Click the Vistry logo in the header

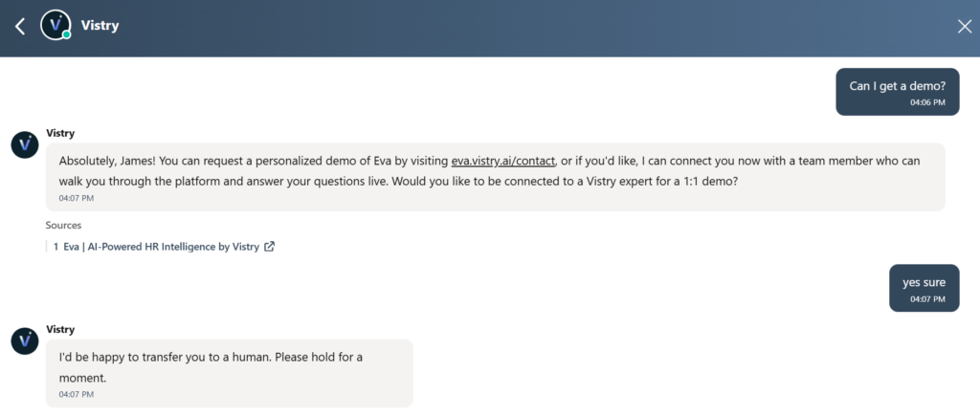pos(56,25)
